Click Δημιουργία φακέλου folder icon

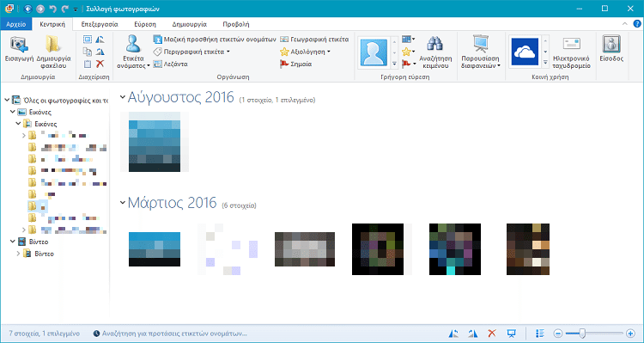(x=53, y=45)
